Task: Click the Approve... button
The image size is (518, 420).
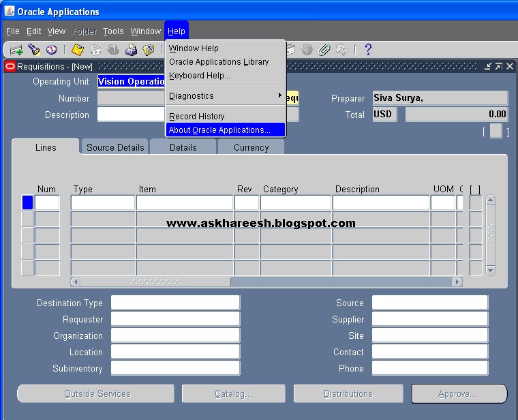Action: 459,393
